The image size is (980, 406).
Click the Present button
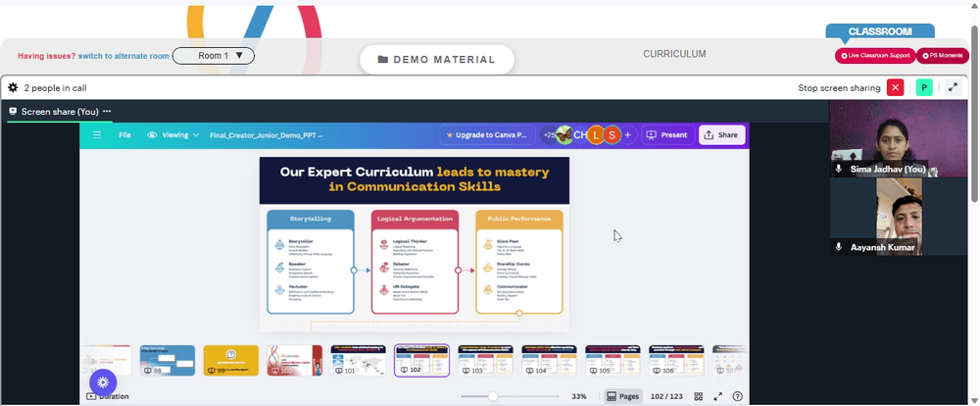(668, 135)
